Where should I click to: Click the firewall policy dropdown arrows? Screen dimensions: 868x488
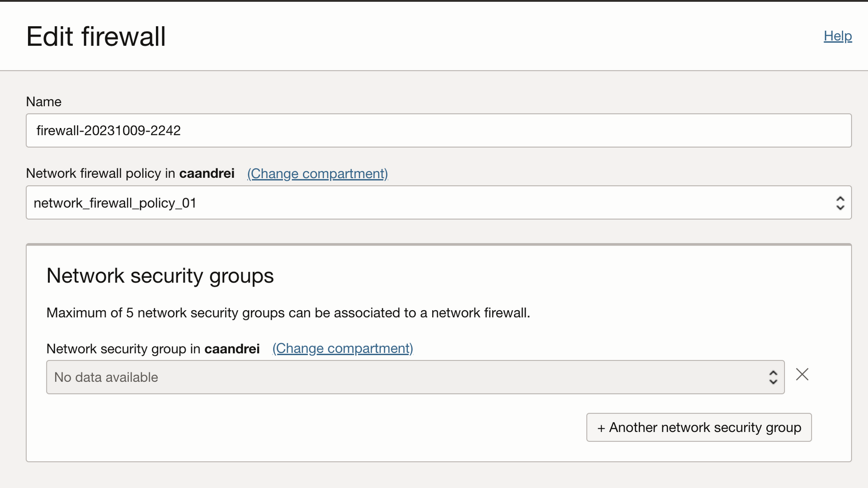[x=840, y=203]
